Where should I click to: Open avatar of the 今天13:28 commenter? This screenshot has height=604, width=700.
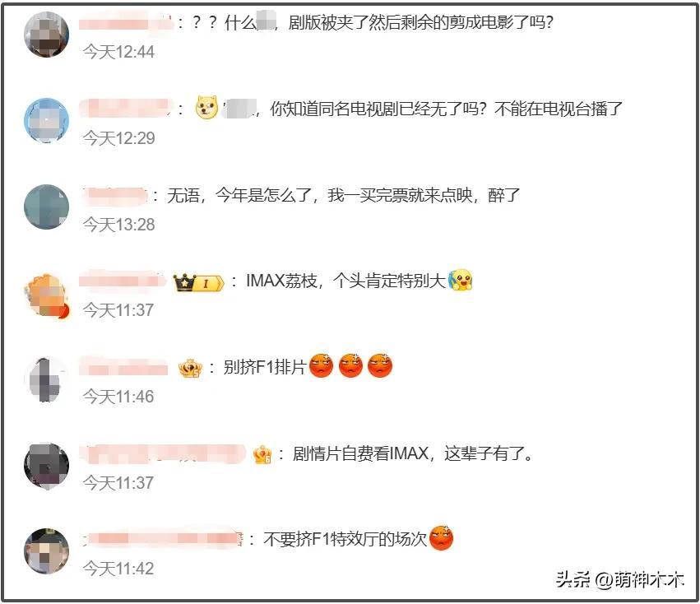click(46, 207)
